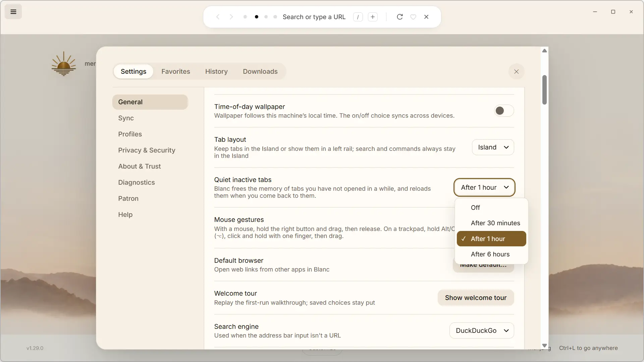Click the settings panel scrollbar thumb

(x=544, y=90)
